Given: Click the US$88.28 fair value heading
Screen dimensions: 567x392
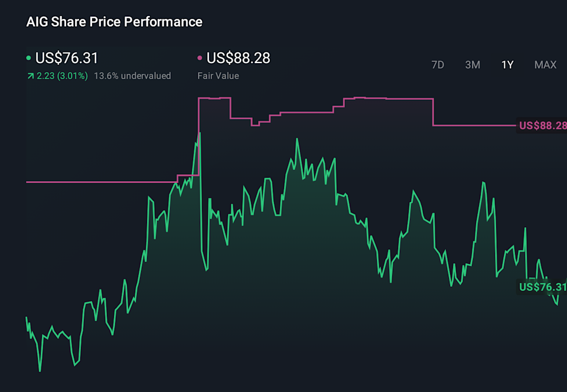Looking at the screenshot, I should click(238, 58).
